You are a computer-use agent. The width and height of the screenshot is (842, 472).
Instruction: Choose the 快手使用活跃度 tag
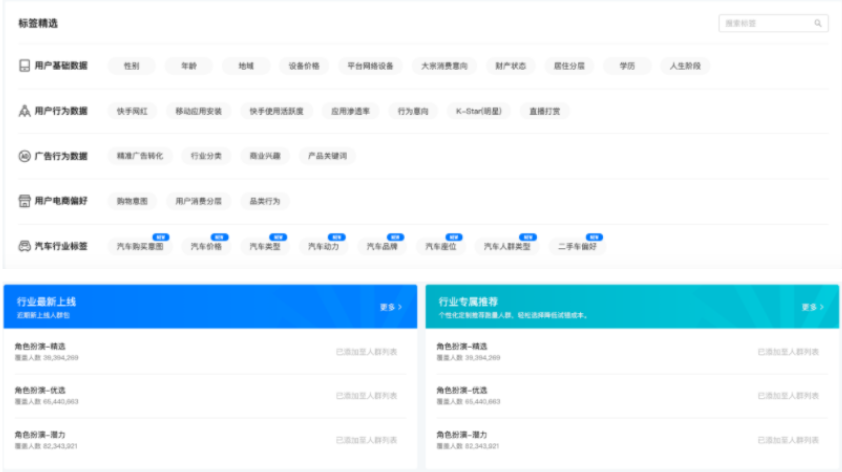(x=277, y=111)
